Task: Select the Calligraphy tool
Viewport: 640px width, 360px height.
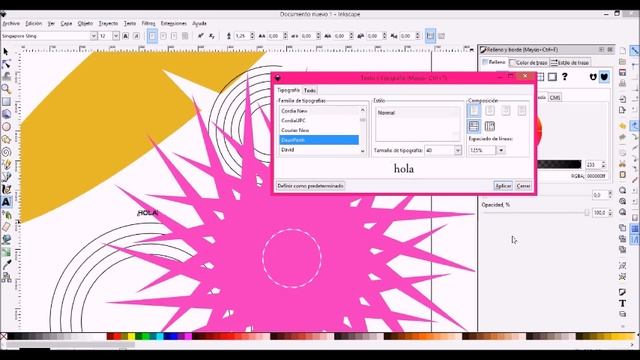Action: coord(6,189)
